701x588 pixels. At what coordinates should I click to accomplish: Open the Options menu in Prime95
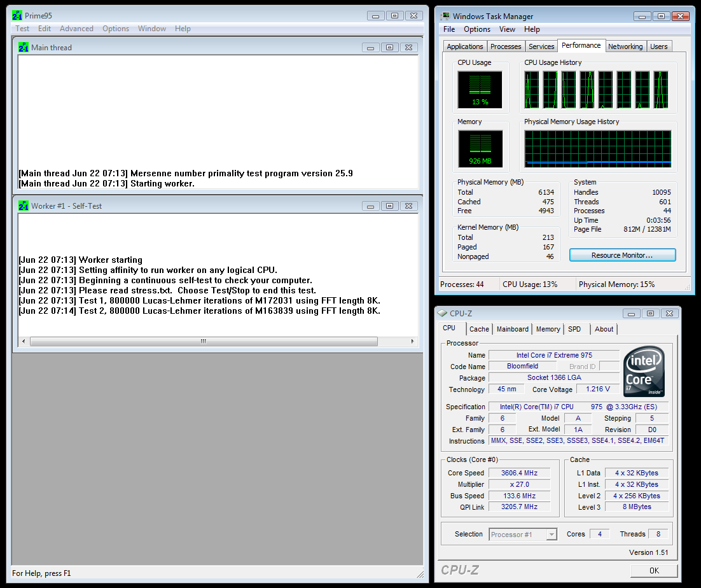tap(115, 28)
